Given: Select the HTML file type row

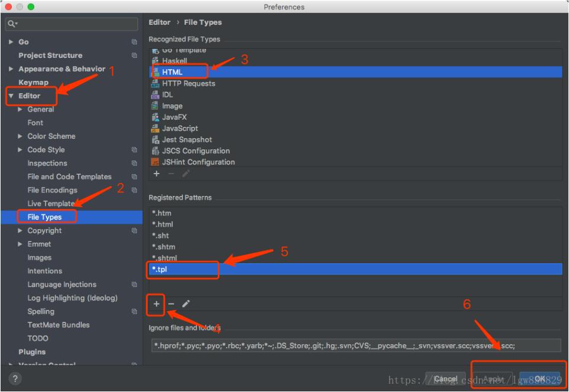Looking at the screenshot, I should 355,72.
